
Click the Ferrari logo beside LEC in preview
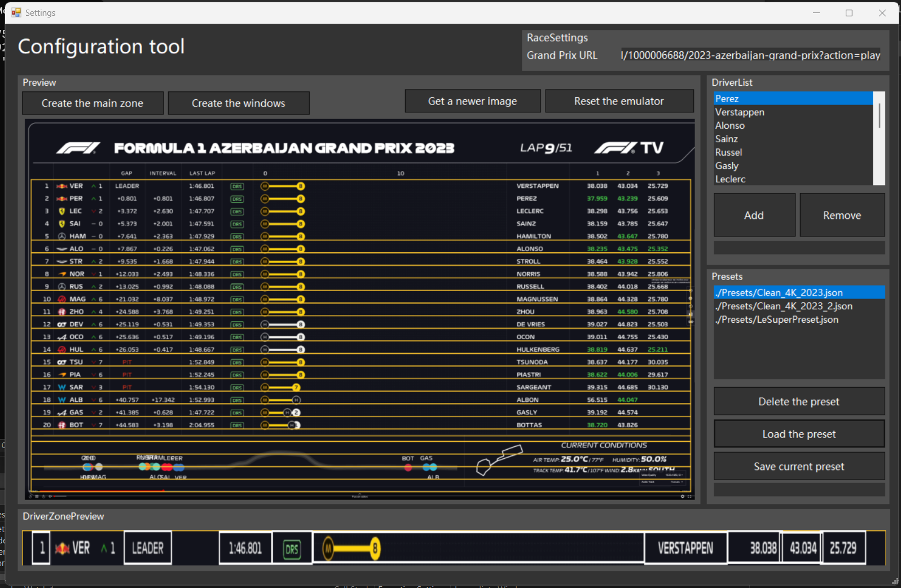pos(62,211)
